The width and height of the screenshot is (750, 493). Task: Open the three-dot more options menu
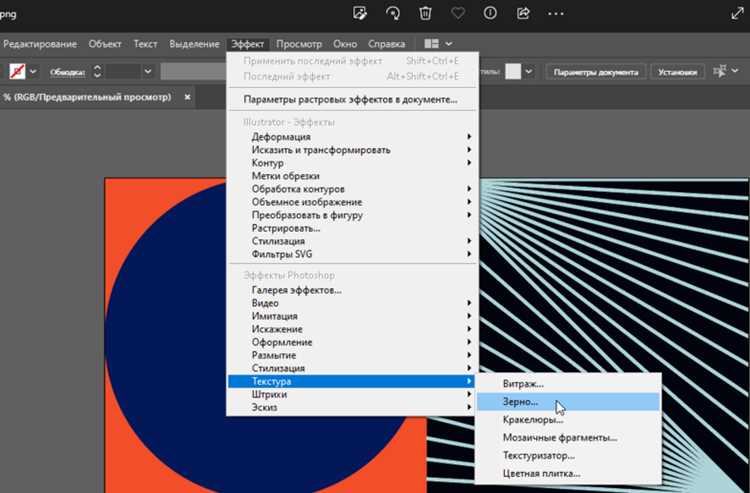(556, 13)
